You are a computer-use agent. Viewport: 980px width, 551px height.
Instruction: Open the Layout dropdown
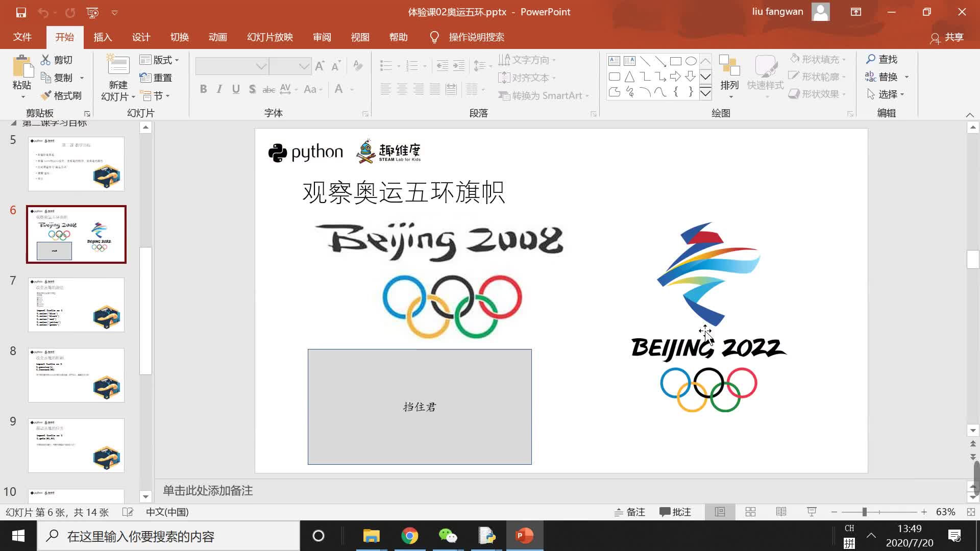click(159, 60)
